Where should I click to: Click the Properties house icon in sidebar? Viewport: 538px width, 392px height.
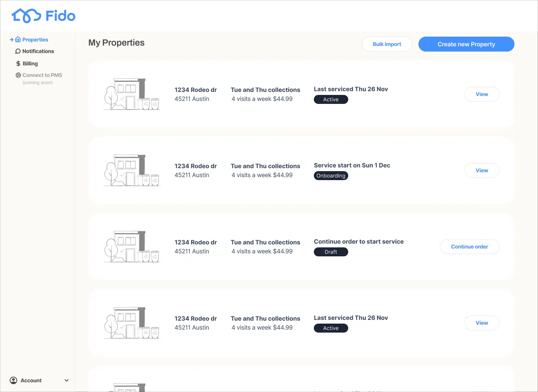(x=18, y=40)
